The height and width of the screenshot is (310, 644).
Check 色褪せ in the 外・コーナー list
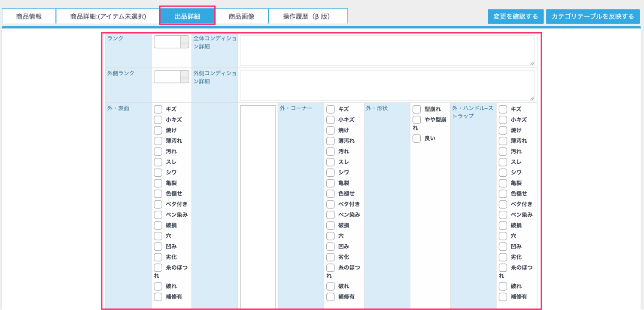coord(331,193)
